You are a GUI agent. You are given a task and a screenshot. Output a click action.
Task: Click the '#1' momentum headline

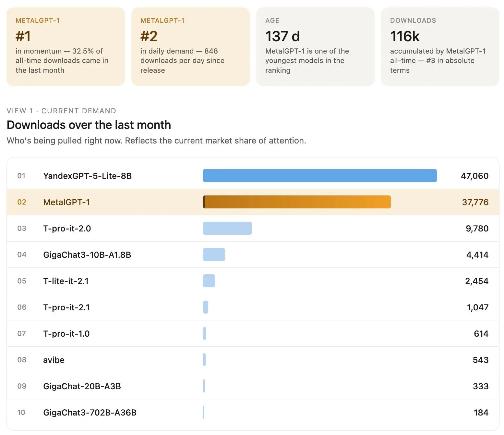click(x=23, y=36)
